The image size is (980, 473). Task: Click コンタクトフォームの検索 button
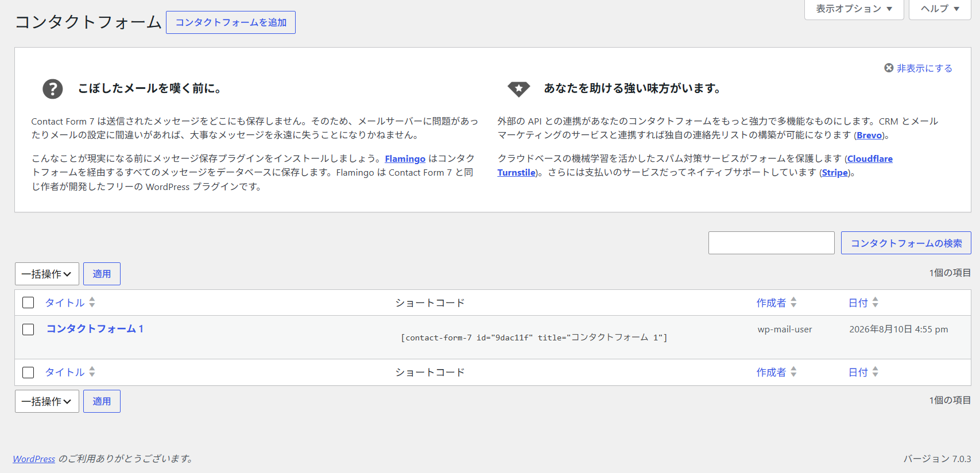pos(906,243)
